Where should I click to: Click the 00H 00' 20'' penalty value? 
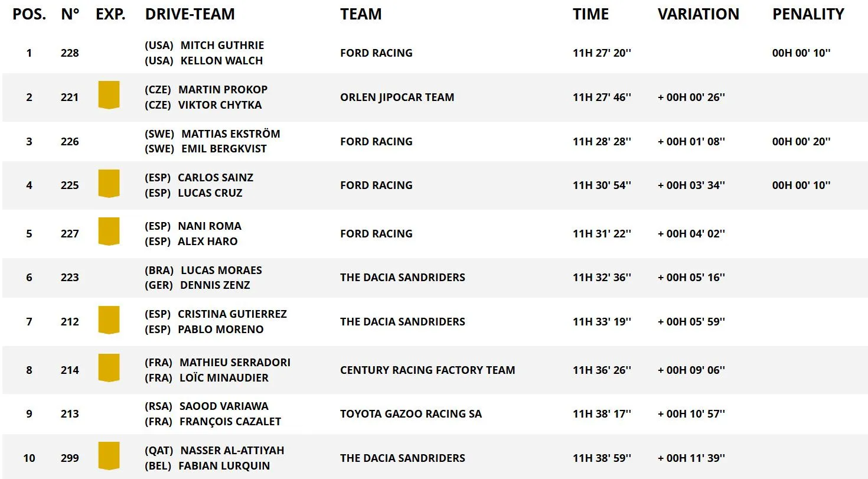(801, 141)
